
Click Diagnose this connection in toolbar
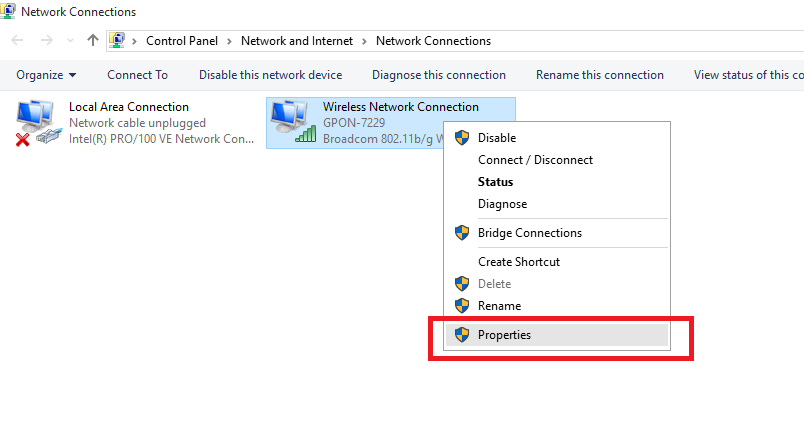(x=439, y=75)
